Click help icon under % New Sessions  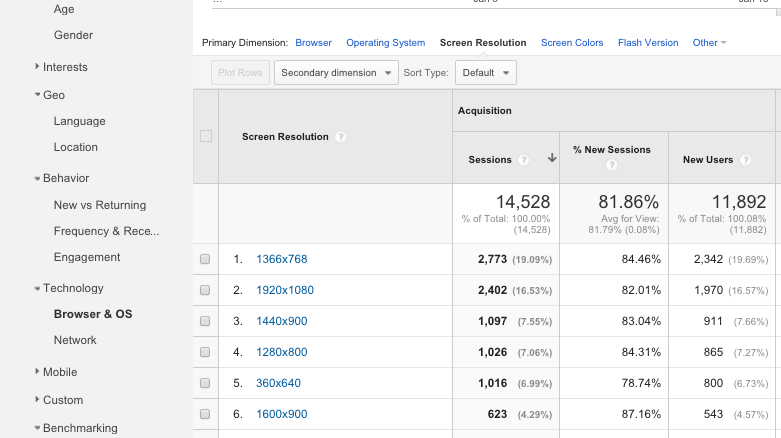(x=612, y=165)
